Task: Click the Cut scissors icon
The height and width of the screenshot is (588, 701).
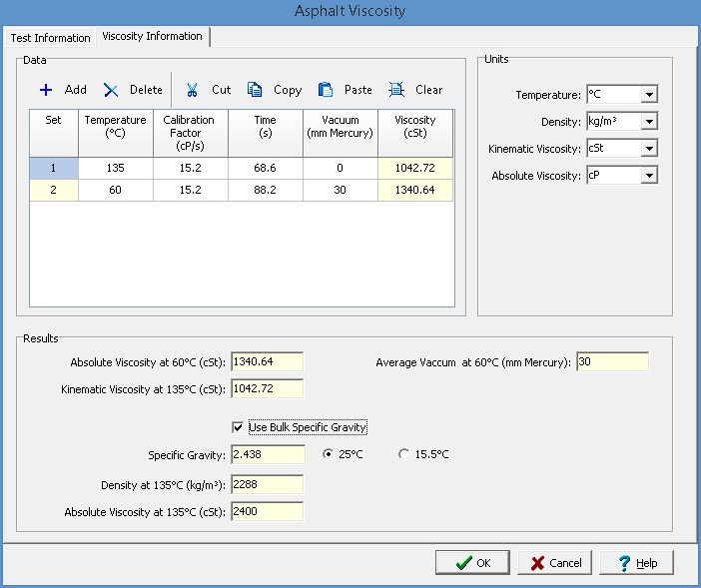Action: (192, 90)
